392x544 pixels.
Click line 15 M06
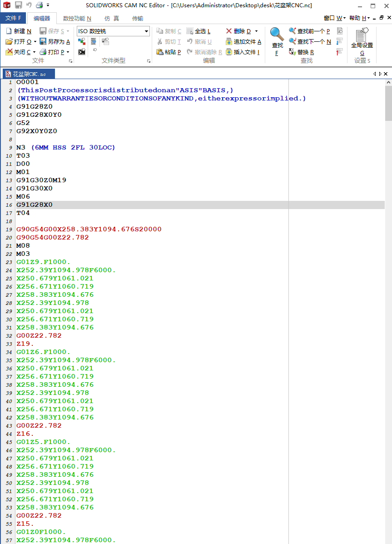pos(23,196)
